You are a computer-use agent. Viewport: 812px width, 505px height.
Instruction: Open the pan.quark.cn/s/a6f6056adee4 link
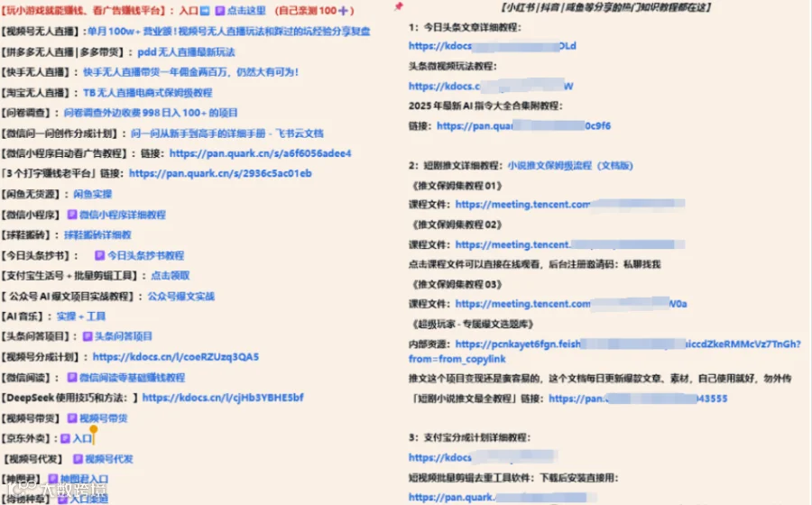tap(261, 153)
